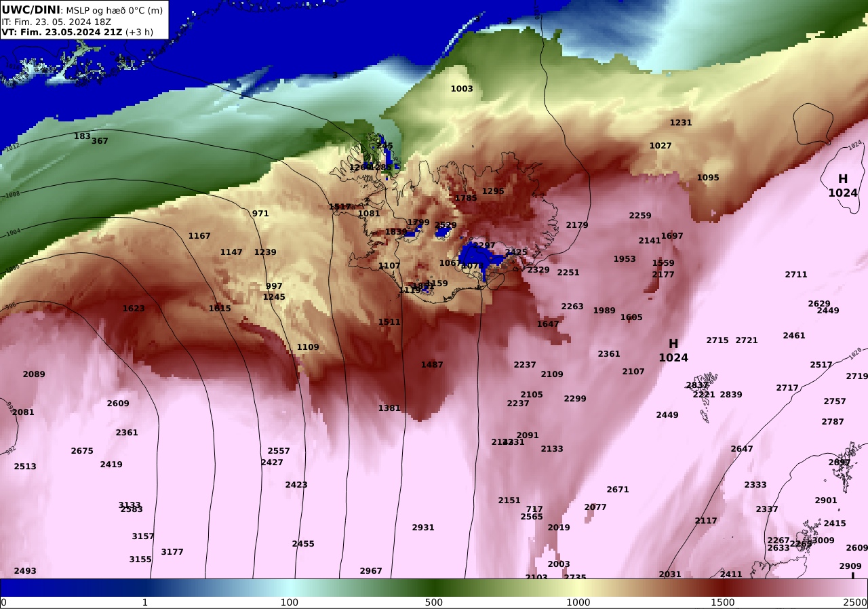The width and height of the screenshot is (868, 609).
Task: Click the 1020 isobar label at right edge
Action: pos(855,352)
